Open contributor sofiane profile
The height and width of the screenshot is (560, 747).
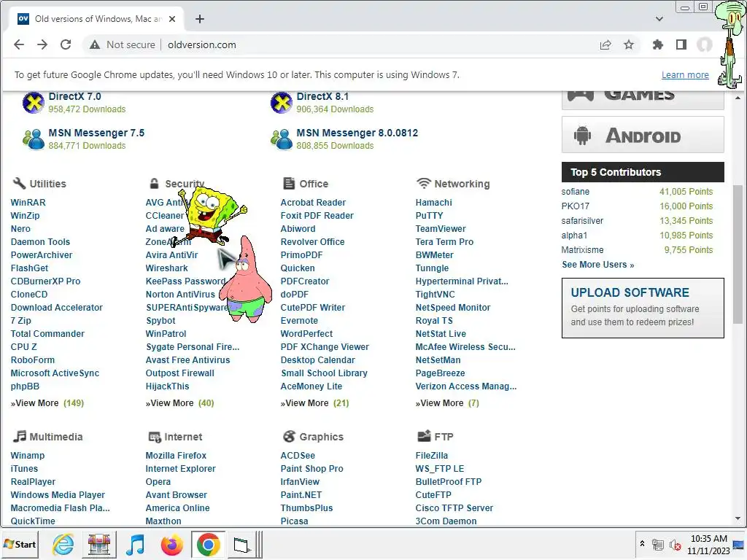pyautogui.click(x=575, y=192)
